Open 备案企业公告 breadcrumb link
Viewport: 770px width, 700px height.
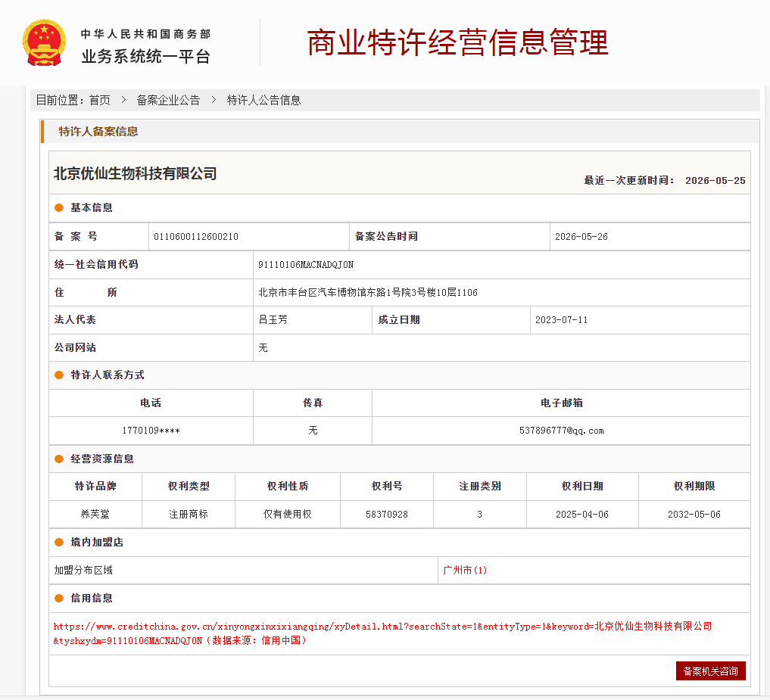click(168, 100)
